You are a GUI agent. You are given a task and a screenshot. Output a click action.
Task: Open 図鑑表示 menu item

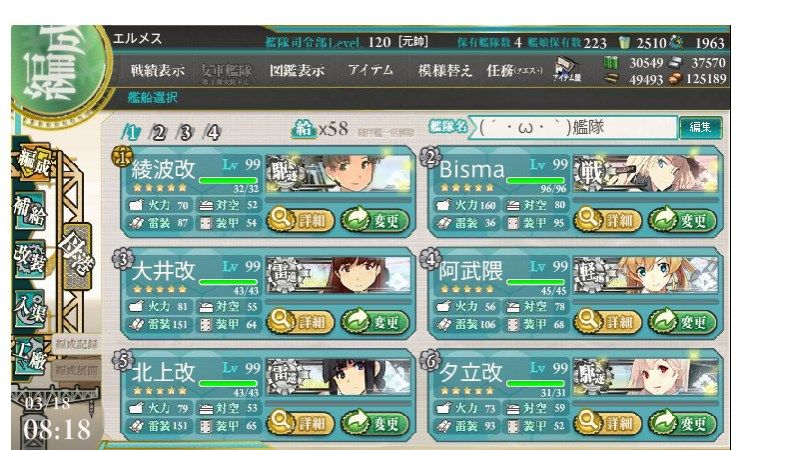tap(297, 70)
